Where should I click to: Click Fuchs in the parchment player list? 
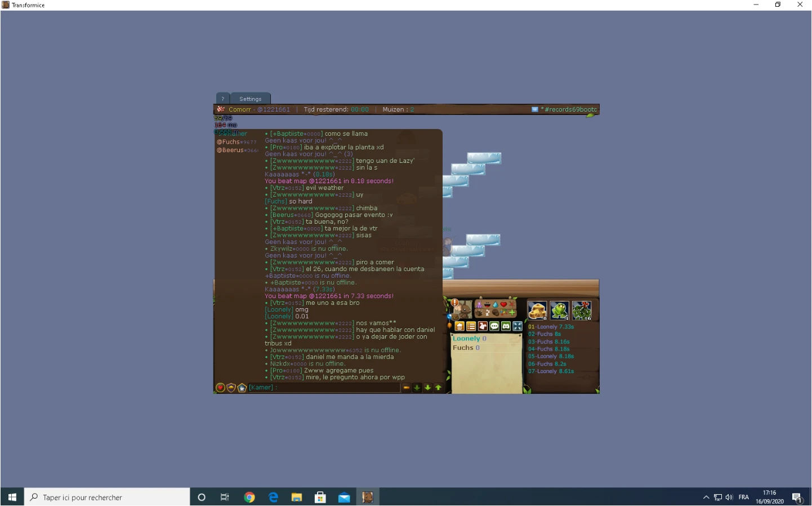click(463, 348)
